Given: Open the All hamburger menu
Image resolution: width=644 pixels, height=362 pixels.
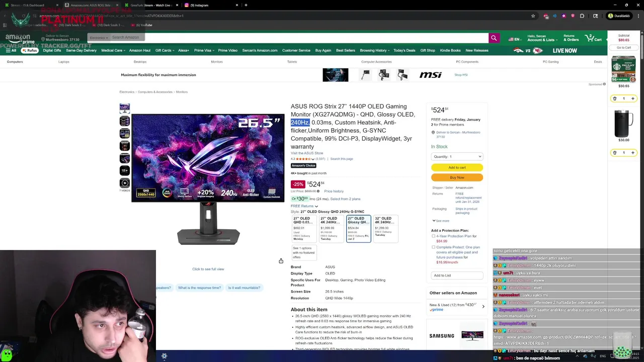Looking at the screenshot, I should (x=11, y=50).
